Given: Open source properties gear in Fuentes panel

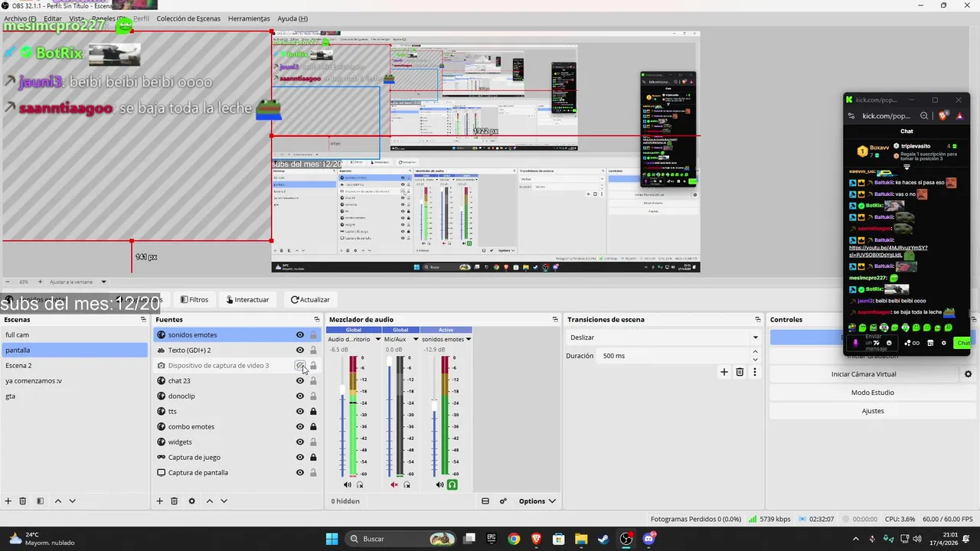Looking at the screenshot, I should coord(191,501).
